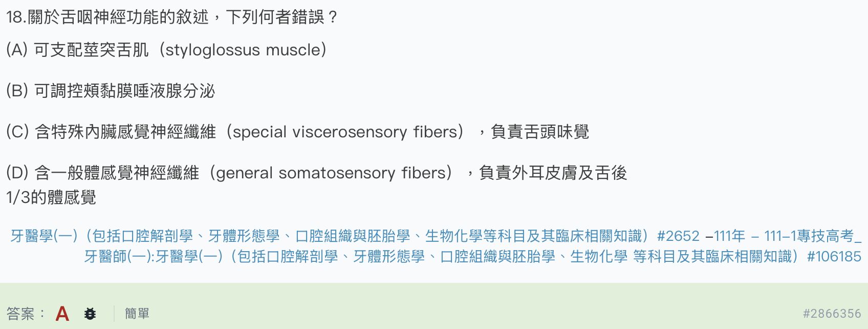Click the text 'general somatosensory fibers'

(x=331, y=173)
